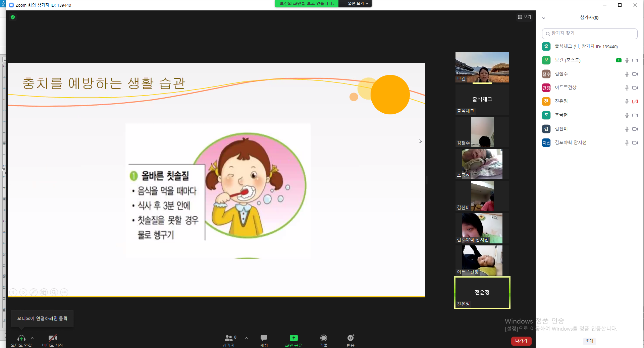Select 출석체크 participant row in list

(x=590, y=47)
